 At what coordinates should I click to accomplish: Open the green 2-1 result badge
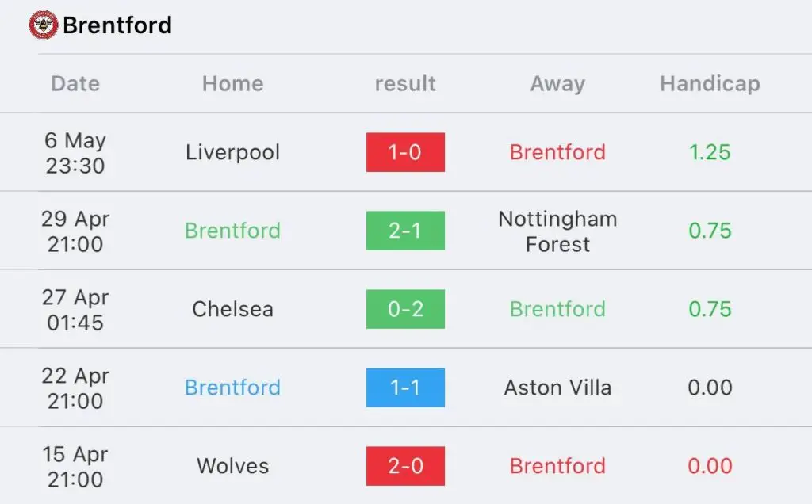(405, 231)
